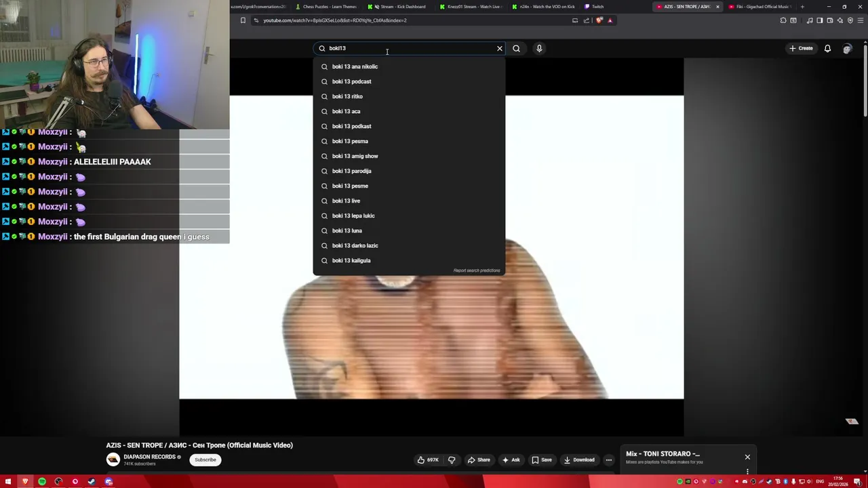Viewport: 868px width, 488px height.
Task: Choose suggestion "boki 13 amig show"
Action: click(409, 156)
